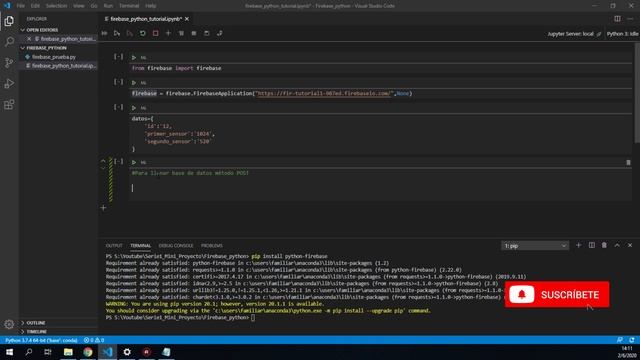Viewport: 640px width, 360px height.
Task: Choose a terminal in the '1: pip' dropdown
Action: (535, 246)
